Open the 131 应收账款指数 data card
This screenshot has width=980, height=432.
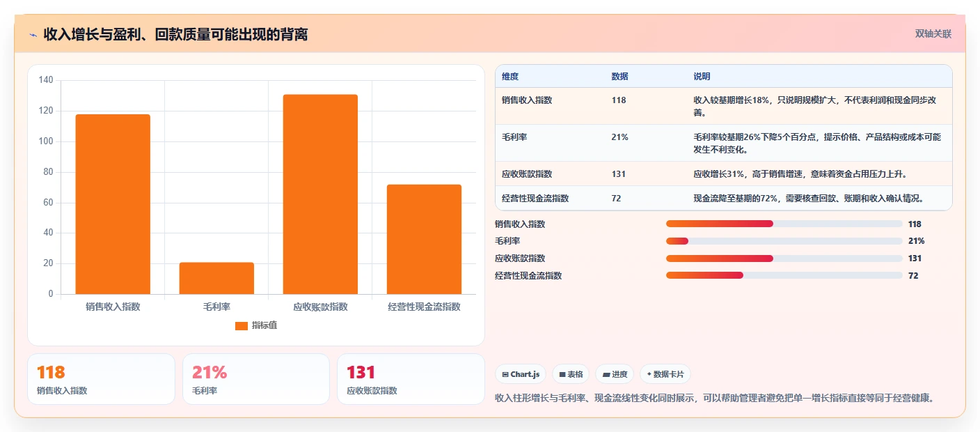point(411,379)
